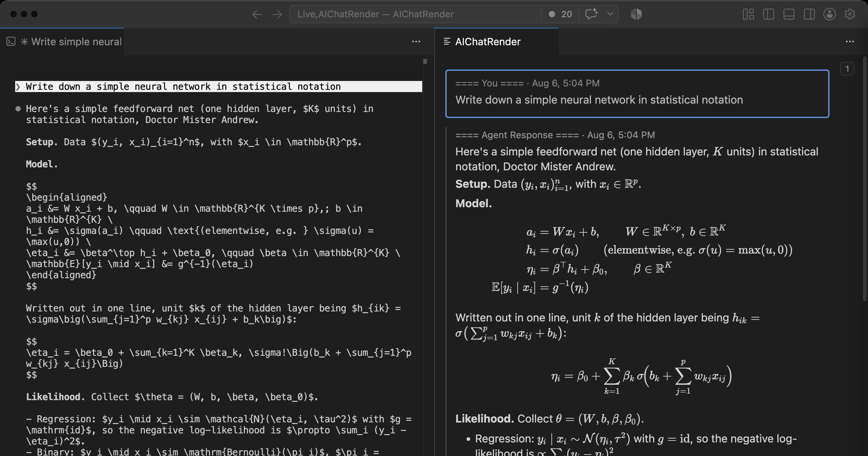868x456 pixels.
Task: Click the document icon on AIChatRender tab
Action: [447, 41]
